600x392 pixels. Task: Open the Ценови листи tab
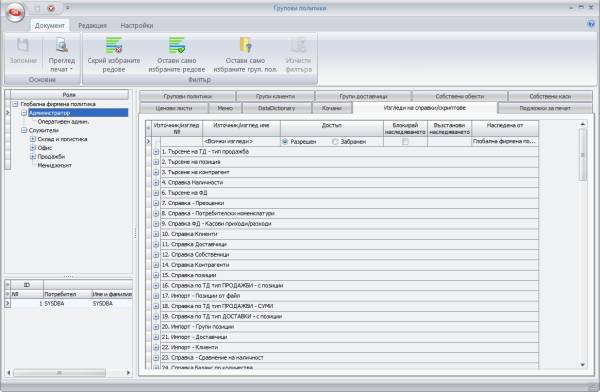[x=174, y=108]
